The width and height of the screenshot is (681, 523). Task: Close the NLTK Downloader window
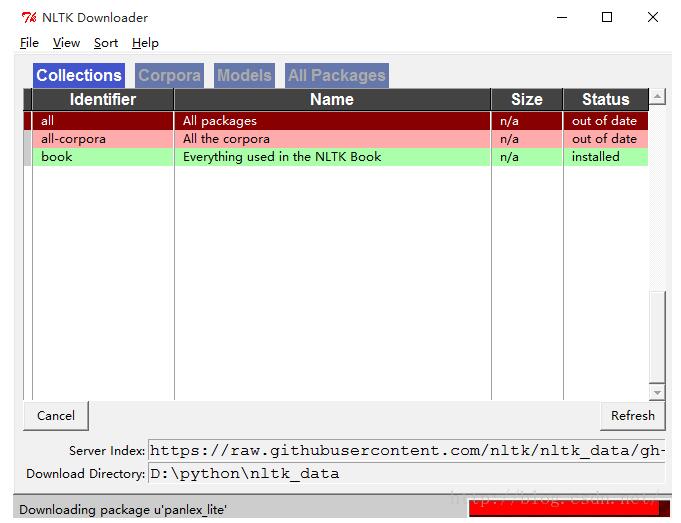coord(653,17)
